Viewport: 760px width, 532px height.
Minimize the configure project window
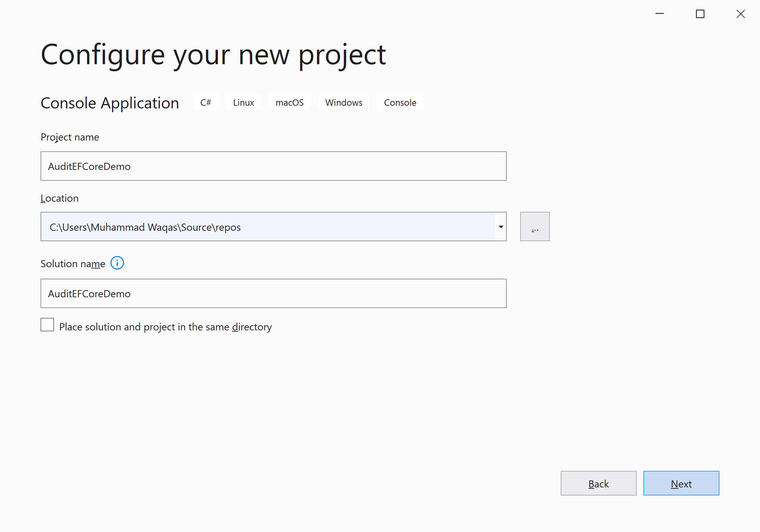pyautogui.click(x=660, y=14)
